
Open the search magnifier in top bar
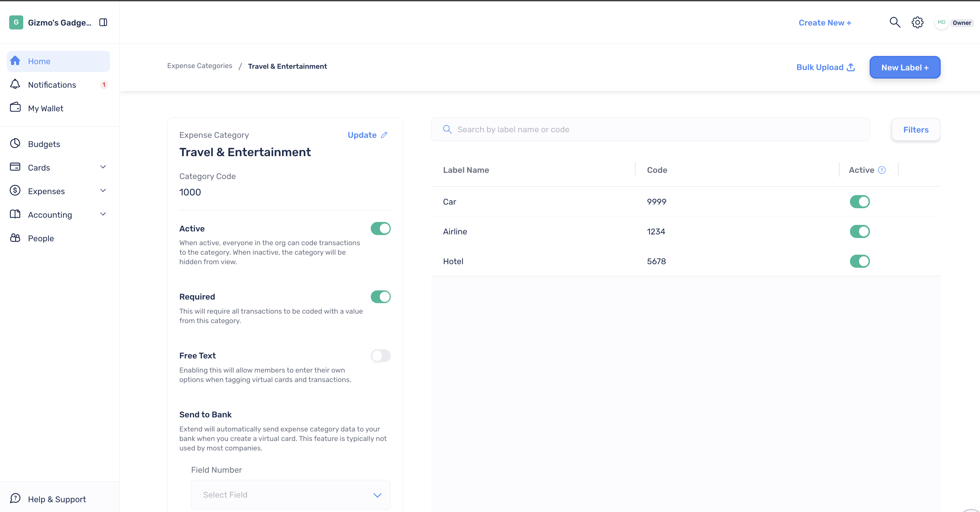click(895, 23)
